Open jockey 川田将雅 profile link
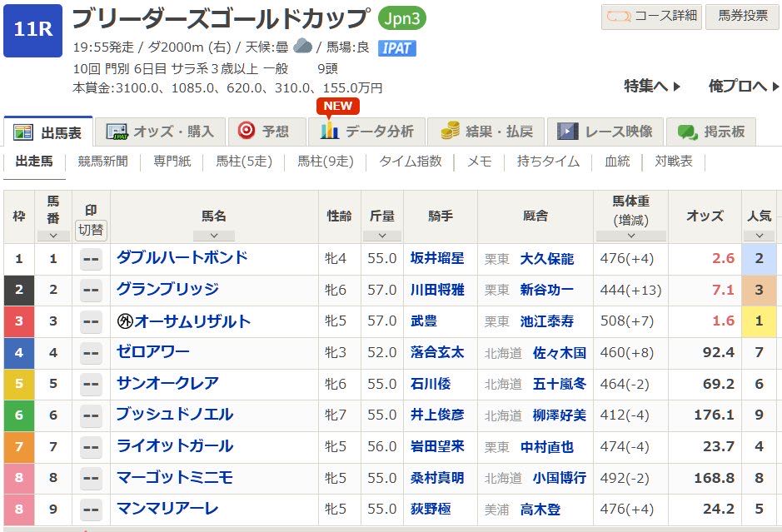Image resolution: width=782 pixels, height=532 pixels. tap(437, 290)
